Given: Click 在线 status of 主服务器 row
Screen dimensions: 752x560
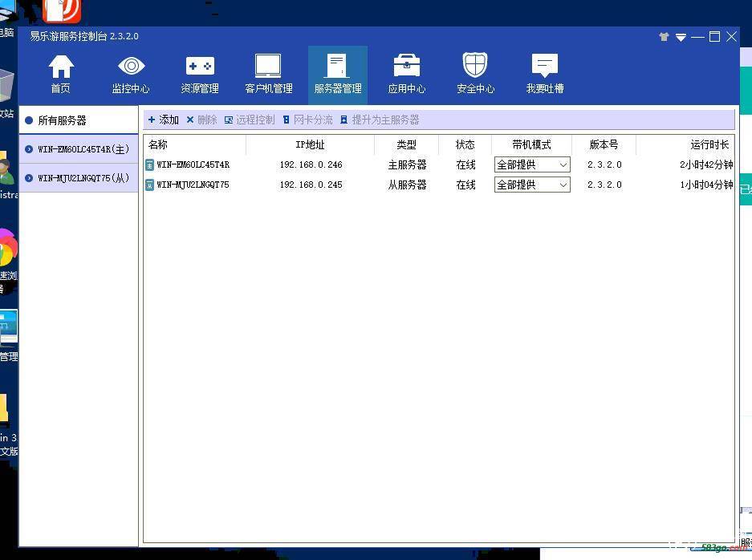Looking at the screenshot, I should [x=465, y=165].
